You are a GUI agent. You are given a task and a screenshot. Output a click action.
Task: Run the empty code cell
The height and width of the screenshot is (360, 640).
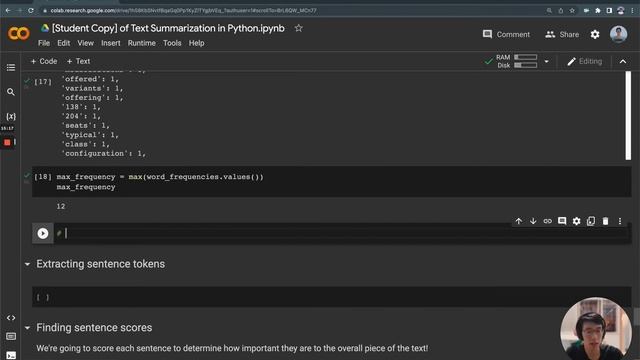point(43,233)
